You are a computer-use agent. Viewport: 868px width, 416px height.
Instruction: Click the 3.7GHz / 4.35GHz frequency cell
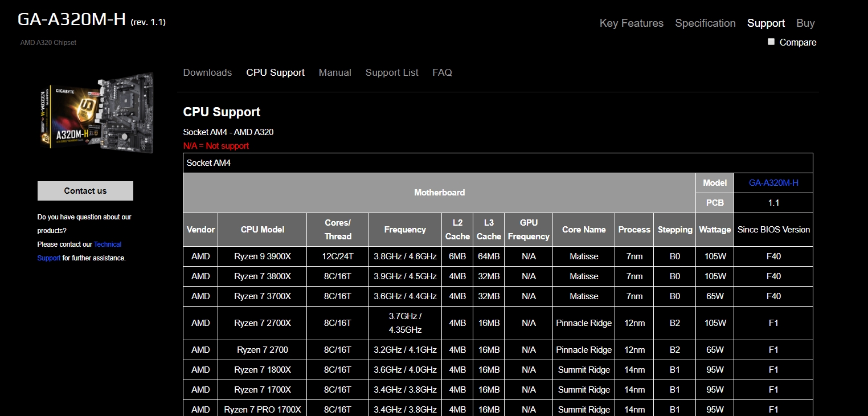pos(405,323)
